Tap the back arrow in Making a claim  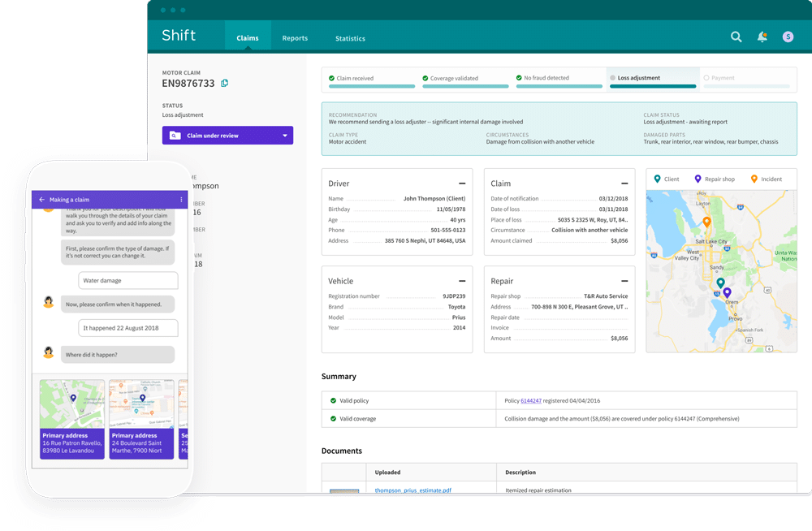click(42, 200)
